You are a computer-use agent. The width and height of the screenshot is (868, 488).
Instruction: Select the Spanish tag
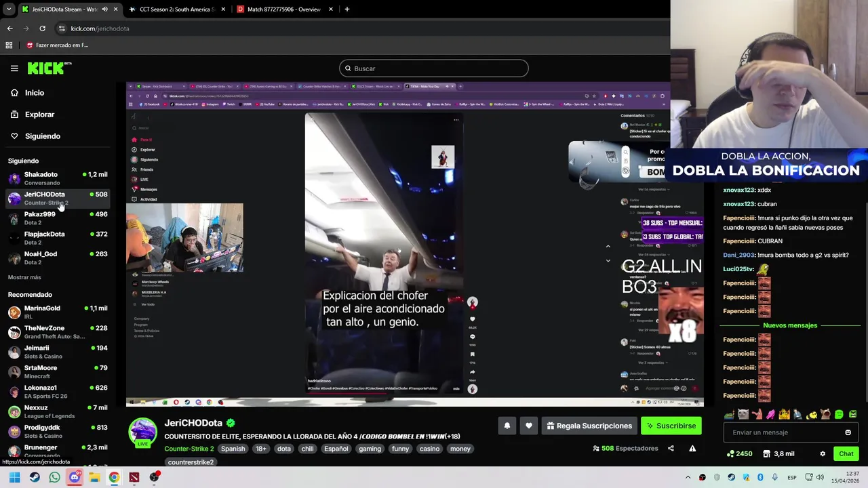[233, 449]
